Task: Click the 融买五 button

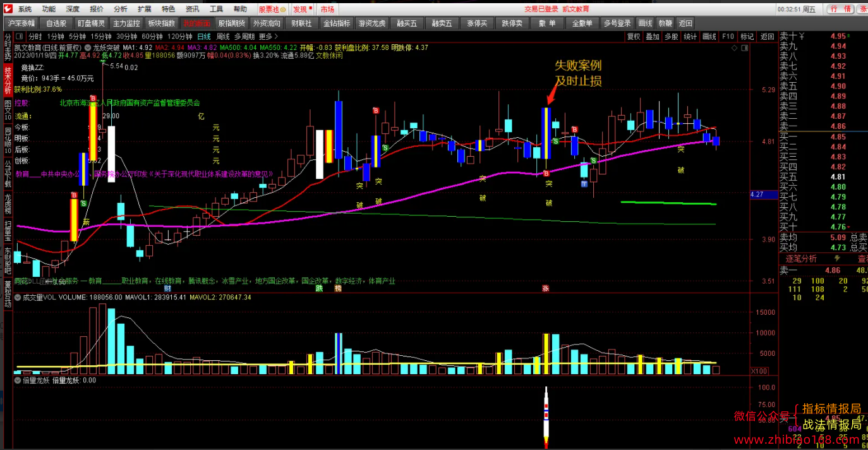Action: point(407,23)
